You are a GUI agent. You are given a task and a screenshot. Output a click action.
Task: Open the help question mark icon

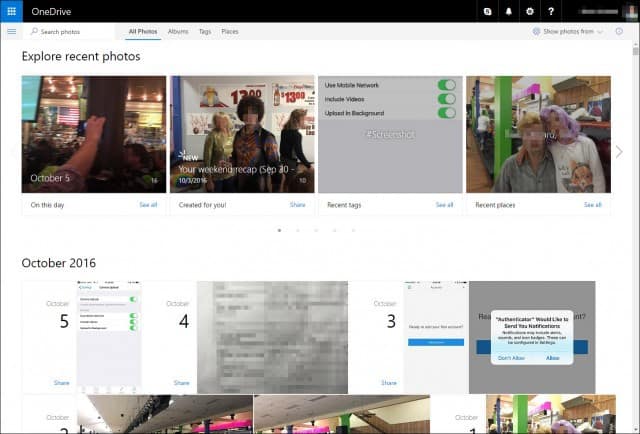click(x=551, y=11)
